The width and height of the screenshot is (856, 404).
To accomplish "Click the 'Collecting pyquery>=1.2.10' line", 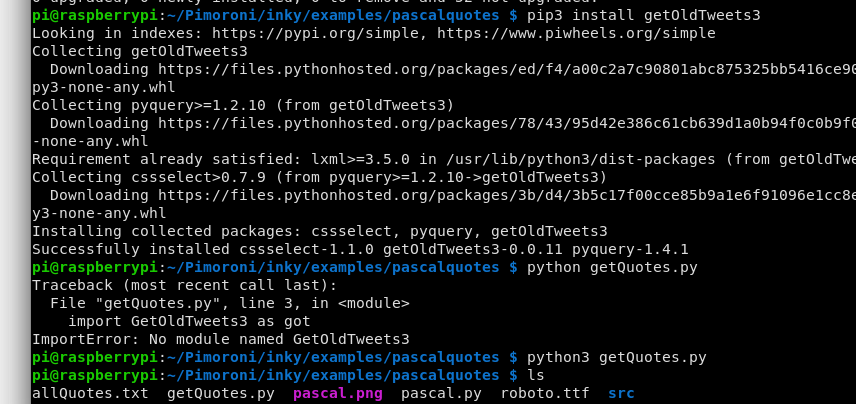I will tap(243, 105).
